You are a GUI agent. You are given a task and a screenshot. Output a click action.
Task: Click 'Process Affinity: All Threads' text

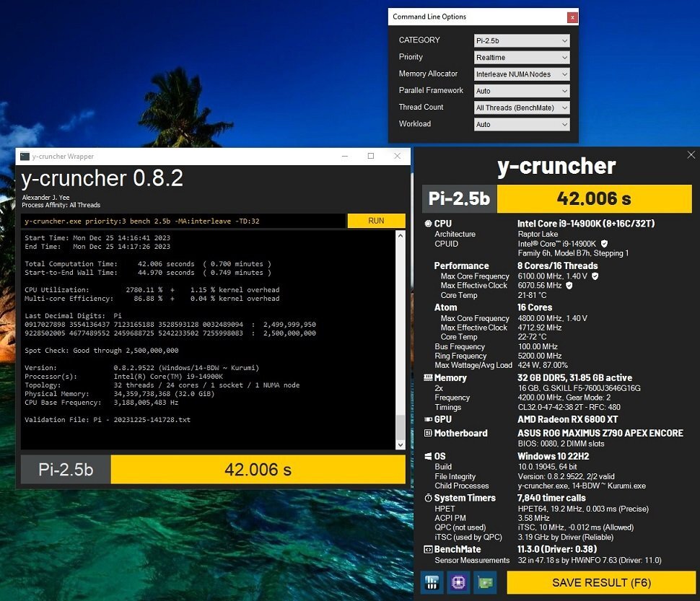[x=61, y=205]
